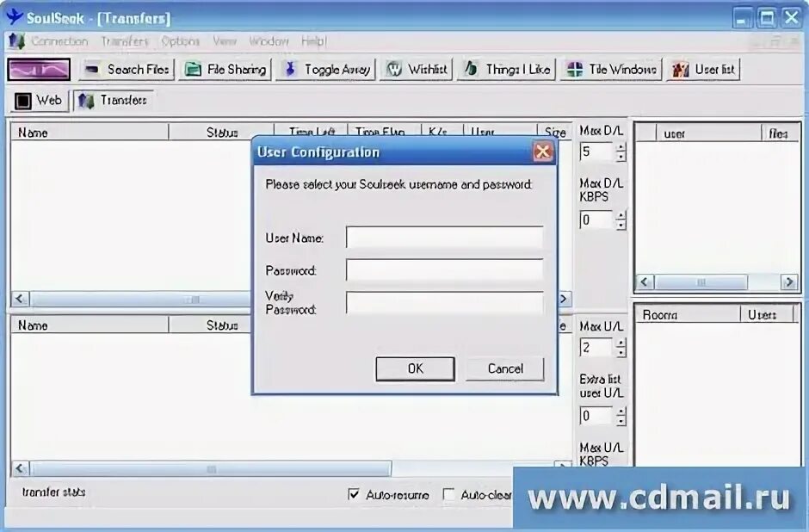This screenshot has width=809, height=532.
Task: Toggle the Auto-resume checkbox
Action: pyautogui.click(x=354, y=494)
